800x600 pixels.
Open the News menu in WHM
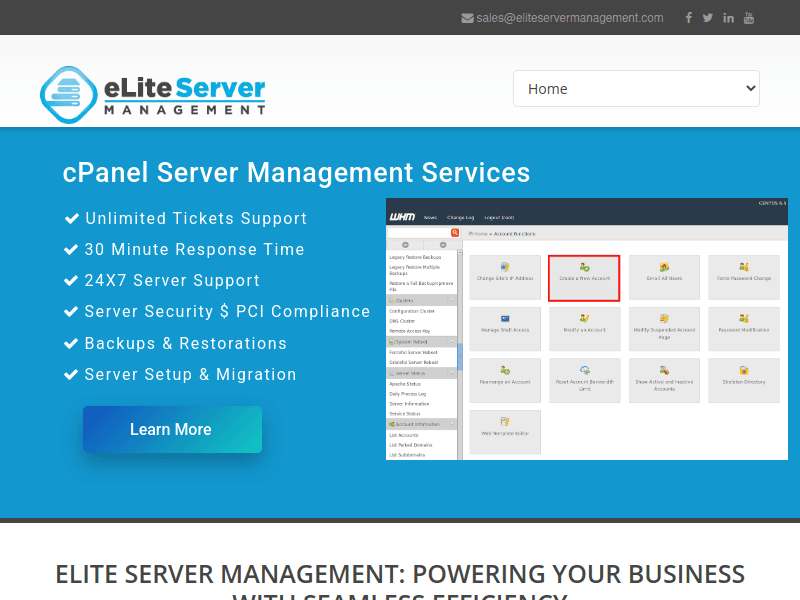430,217
